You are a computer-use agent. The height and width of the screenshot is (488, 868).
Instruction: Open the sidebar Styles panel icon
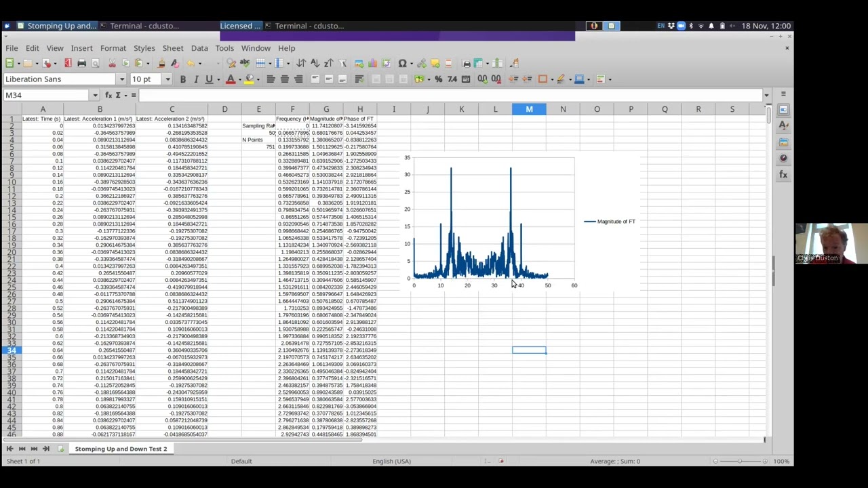pos(783,125)
